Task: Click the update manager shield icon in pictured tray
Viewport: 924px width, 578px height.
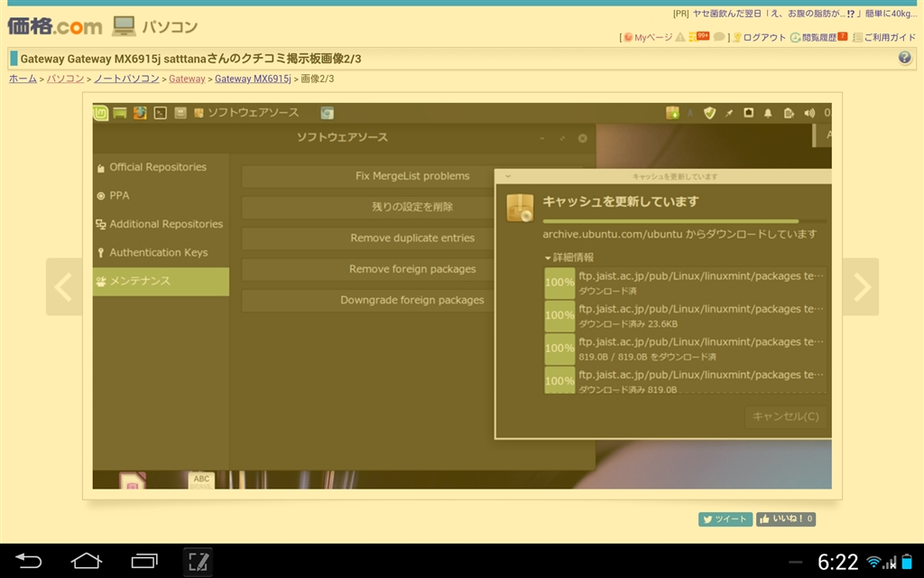Action: pos(709,113)
